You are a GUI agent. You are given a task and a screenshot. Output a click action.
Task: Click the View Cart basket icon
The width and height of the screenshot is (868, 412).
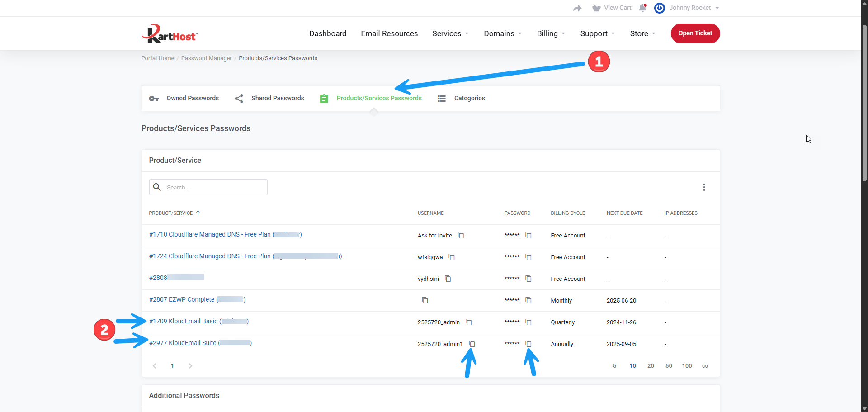[x=596, y=8]
